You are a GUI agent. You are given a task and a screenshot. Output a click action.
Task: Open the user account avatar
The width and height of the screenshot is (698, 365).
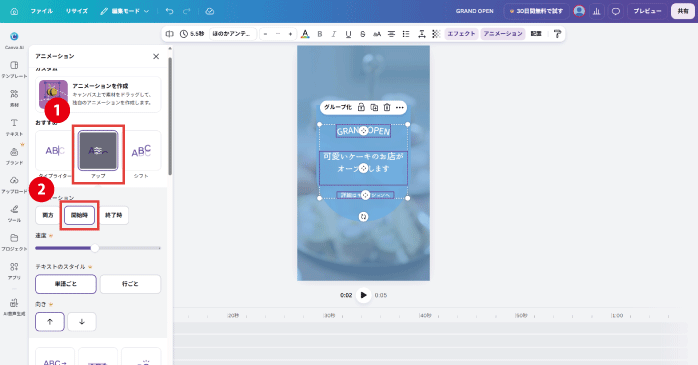tap(579, 11)
